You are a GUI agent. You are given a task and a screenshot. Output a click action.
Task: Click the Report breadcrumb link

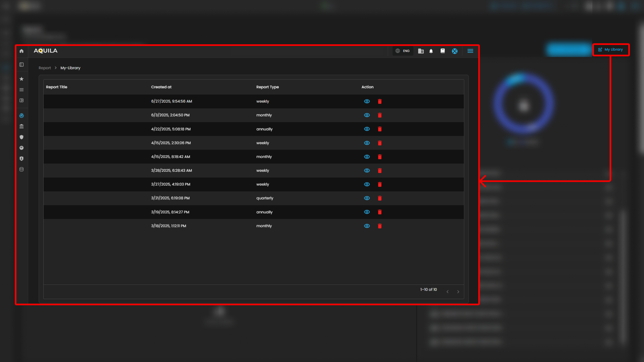[x=45, y=68]
